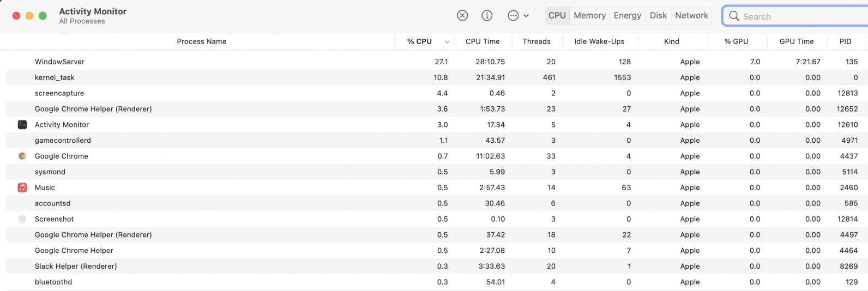This screenshot has height=291, width=868.
Task: Select the WindowServer process row
Action: [436, 62]
